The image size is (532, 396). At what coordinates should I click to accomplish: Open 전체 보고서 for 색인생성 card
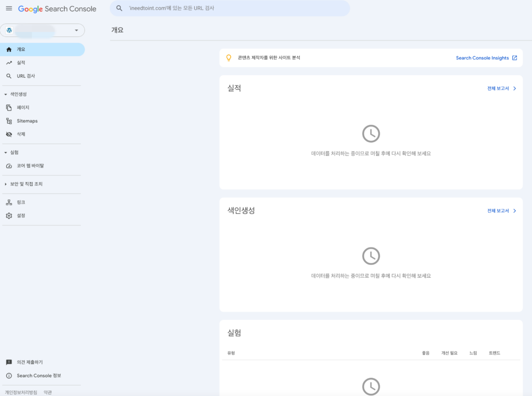pyautogui.click(x=498, y=211)
